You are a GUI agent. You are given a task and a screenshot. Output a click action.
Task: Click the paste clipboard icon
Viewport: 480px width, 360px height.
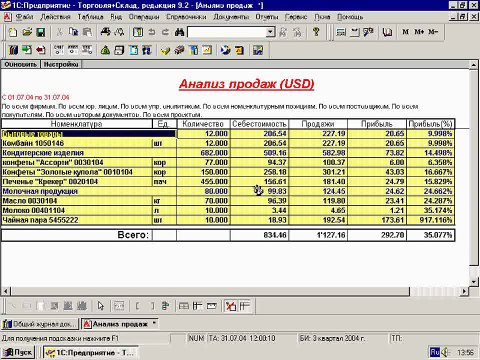(87, 32)
